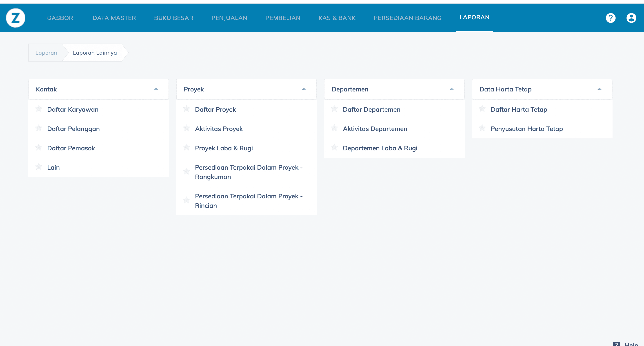
Task: Go to the DASBOR menu
Action: coord(60,18)
